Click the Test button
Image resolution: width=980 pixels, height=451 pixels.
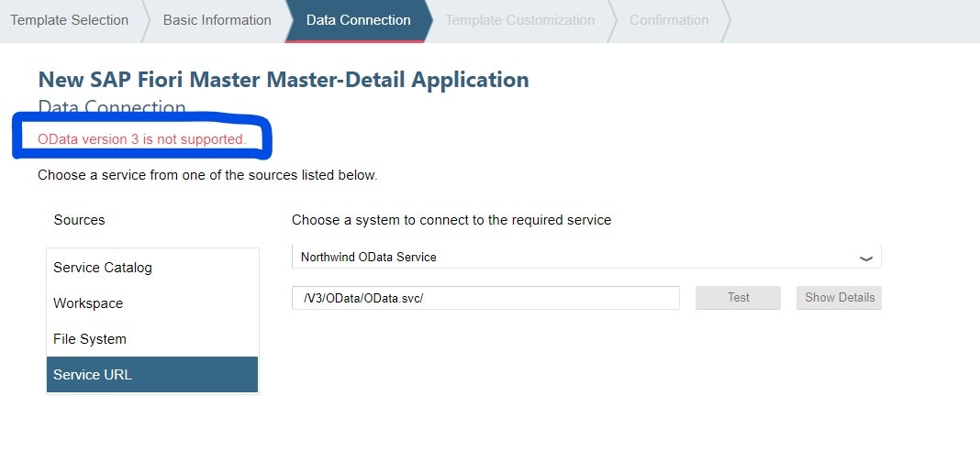738,298
